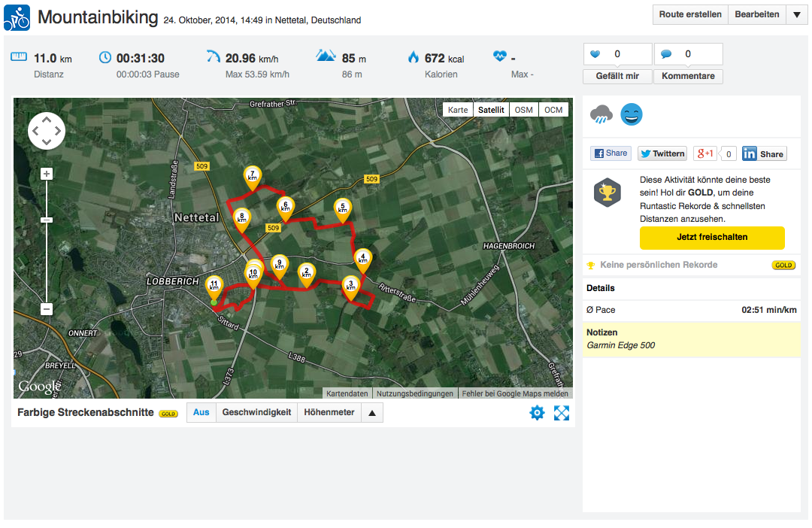Viewport: 812px width, 528px height.
Task: Set colored sections to Aus
Action: click(201, 412)
